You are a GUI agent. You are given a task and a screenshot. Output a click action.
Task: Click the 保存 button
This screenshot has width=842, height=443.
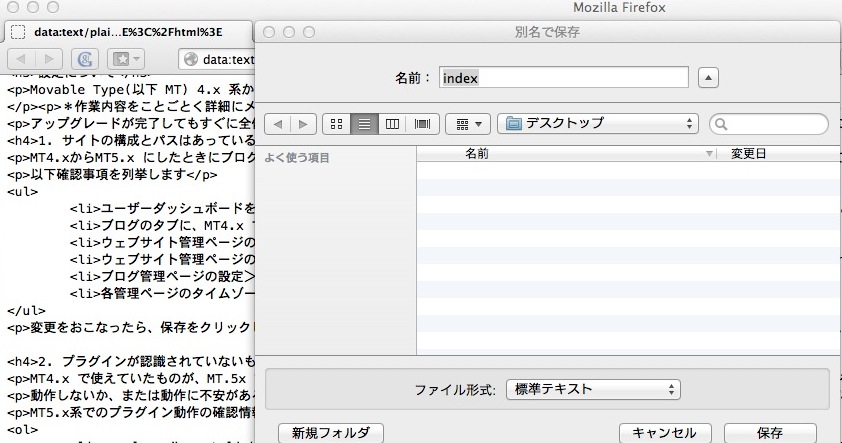(769, 433)
